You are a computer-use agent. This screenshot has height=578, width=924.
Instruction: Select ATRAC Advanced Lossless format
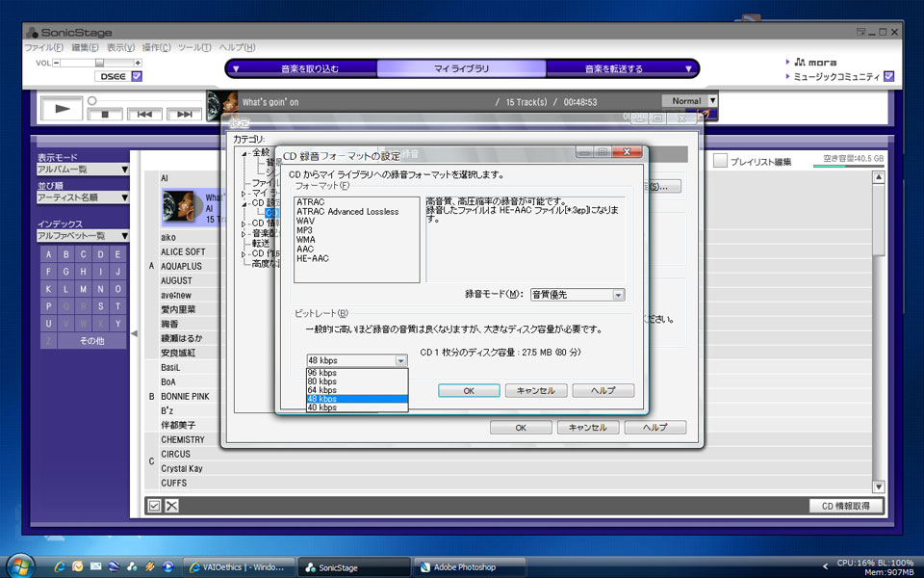click(347, 211)
